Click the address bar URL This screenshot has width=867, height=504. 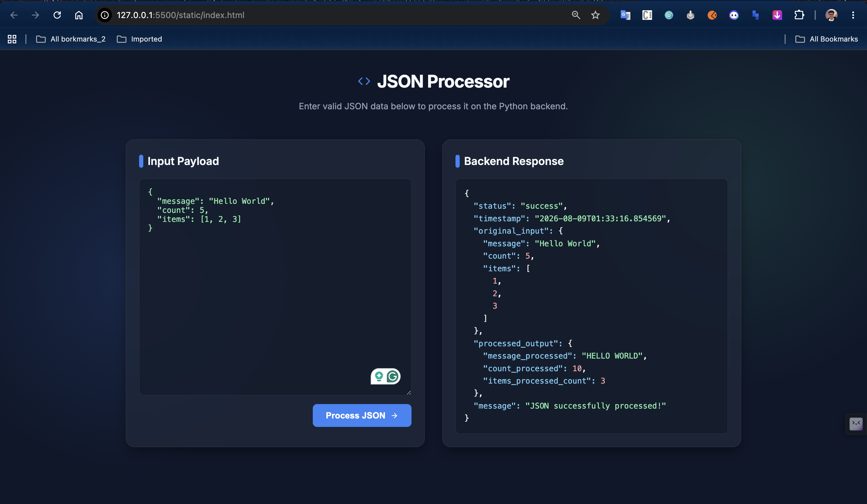(x=180, y=15)
